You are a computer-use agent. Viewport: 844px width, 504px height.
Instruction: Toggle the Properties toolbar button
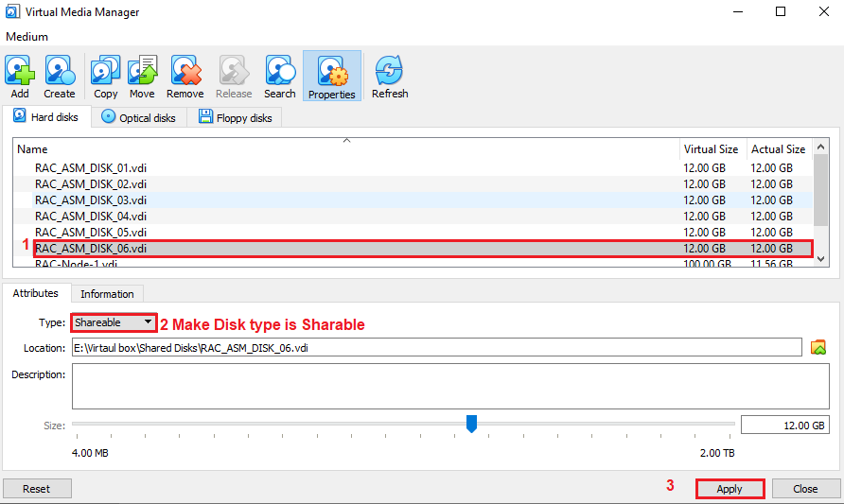[x=331, y=77]
